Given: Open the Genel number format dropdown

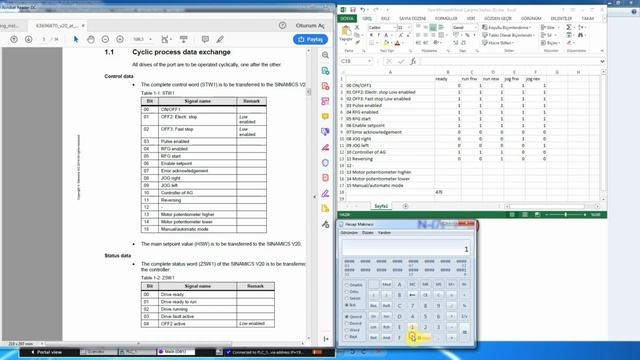Looking at the screenshot, I should coord(476,27).
